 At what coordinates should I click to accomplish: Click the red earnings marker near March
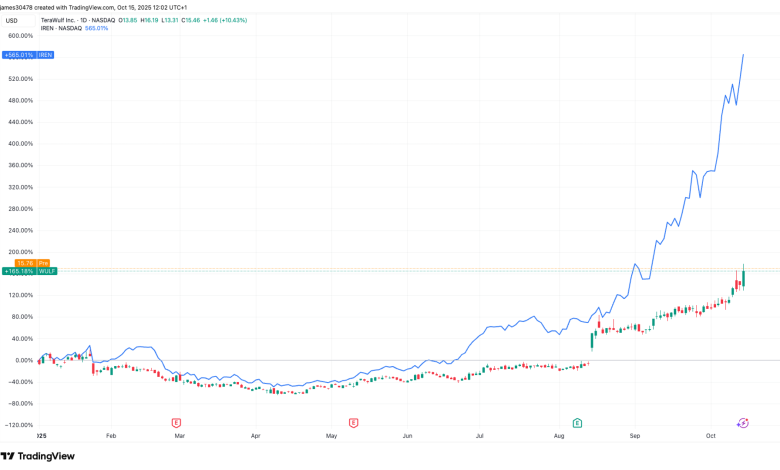pyautogui.click(x=176, y=423)
